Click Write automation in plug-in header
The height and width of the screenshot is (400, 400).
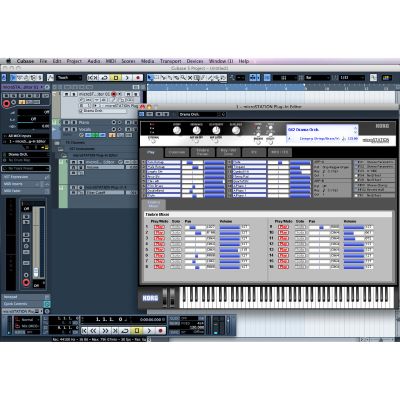pyautogui.click(x=166, y=114)
